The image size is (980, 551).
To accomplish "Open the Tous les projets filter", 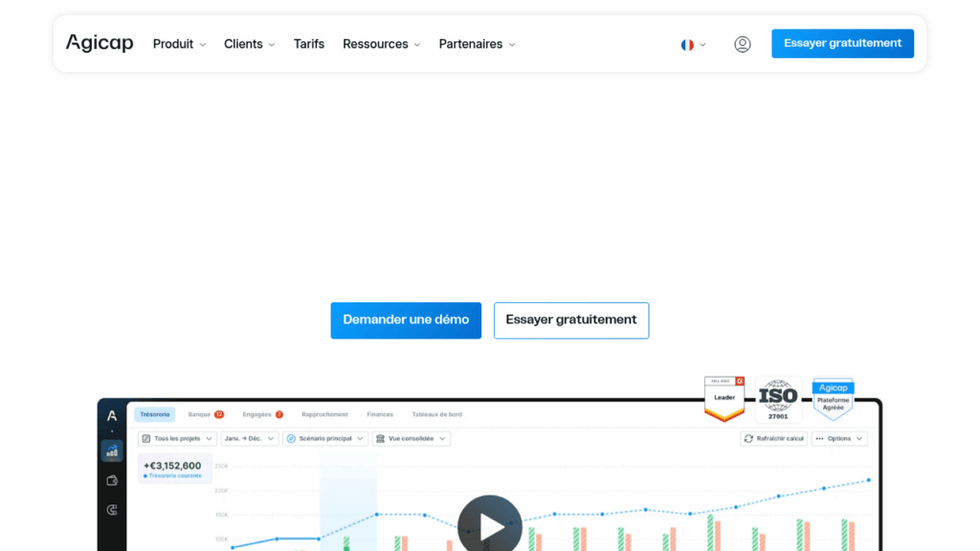I will pyautogui.click(x=177, y=438).
